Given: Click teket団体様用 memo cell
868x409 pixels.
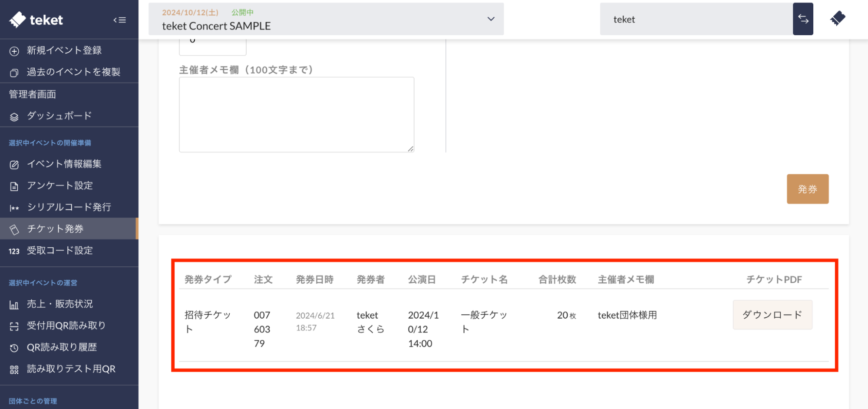Looking at the screenshot, I should [x=627, y=315].
